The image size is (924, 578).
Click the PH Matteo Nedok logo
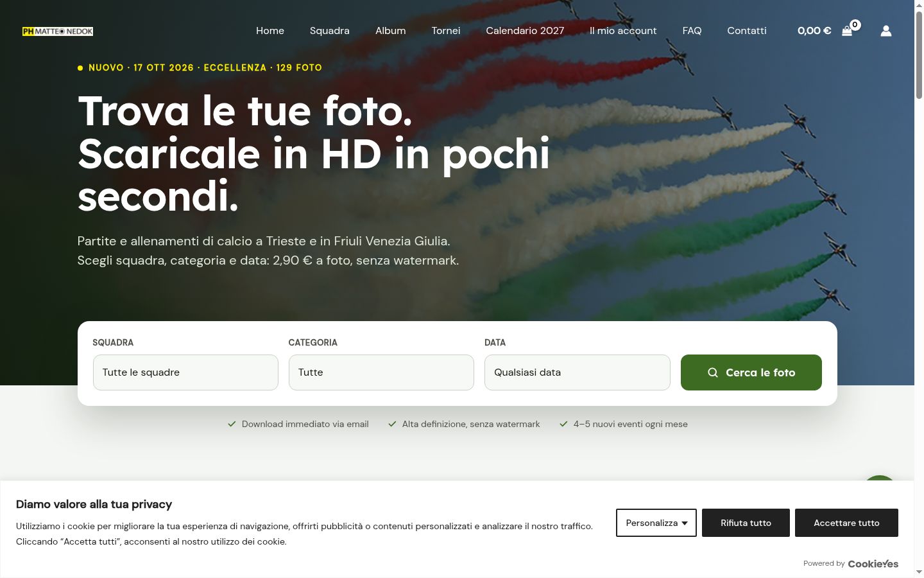58,31
